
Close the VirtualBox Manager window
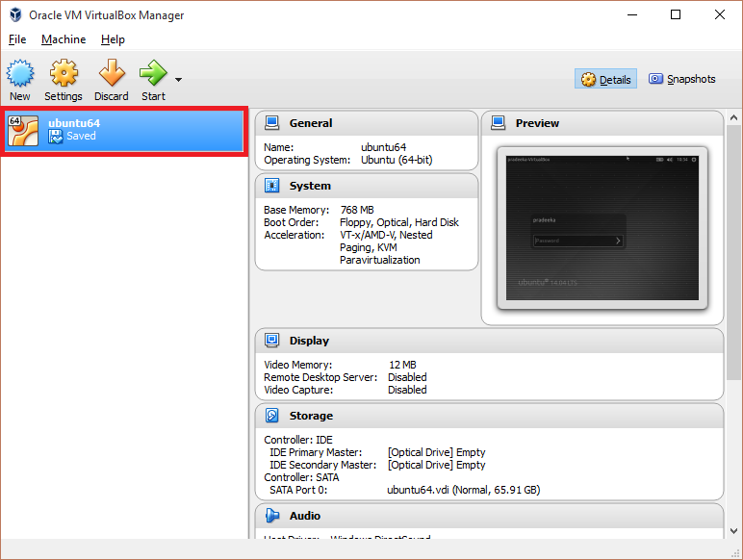pos(720,14)
